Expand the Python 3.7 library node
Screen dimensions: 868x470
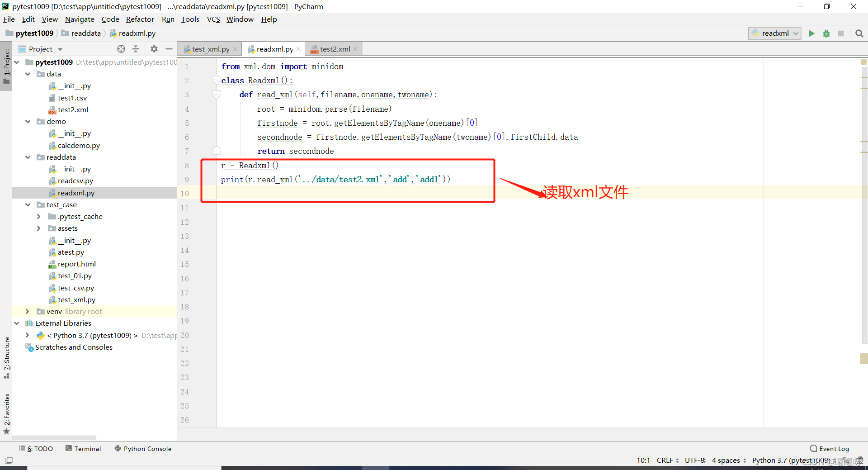point(28,335)
